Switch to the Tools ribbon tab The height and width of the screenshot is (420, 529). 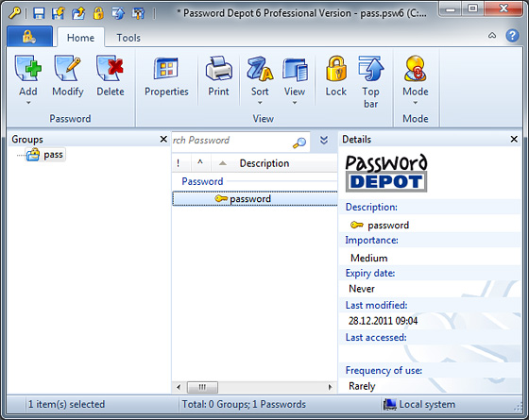coord(128,38)
